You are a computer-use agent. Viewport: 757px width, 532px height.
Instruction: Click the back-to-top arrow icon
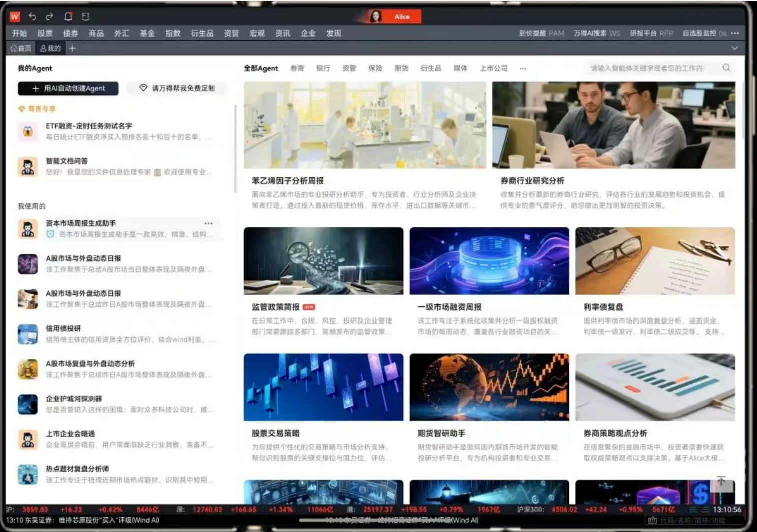(721, 481)
